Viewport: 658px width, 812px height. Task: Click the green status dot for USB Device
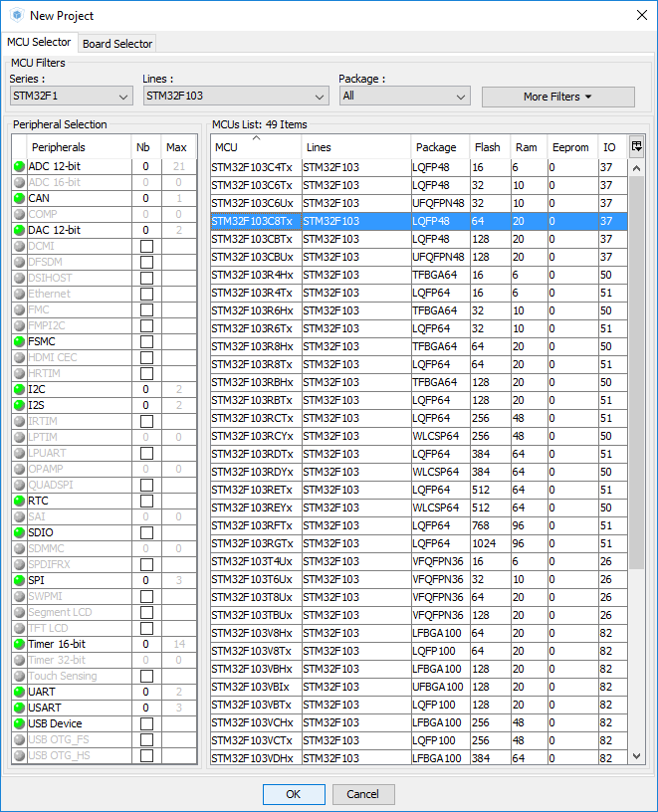(19, 724)
